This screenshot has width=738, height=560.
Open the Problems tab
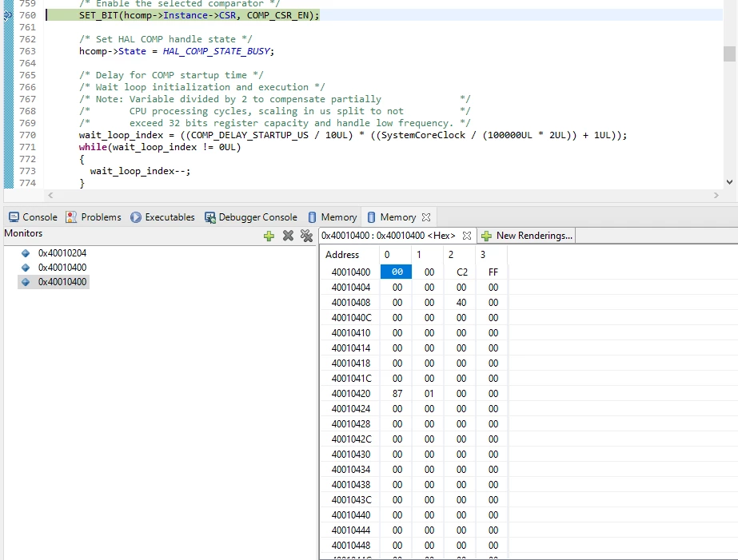coord(94,217)
